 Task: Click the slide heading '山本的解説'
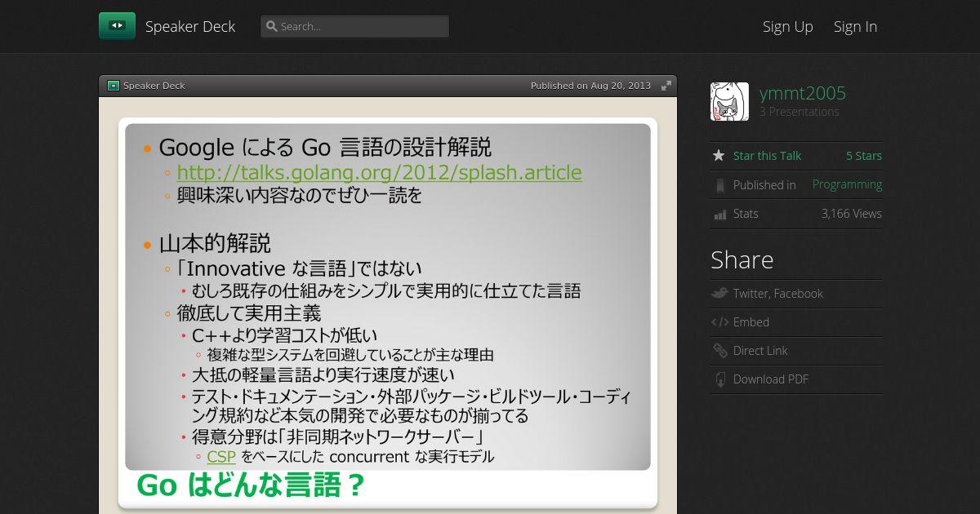point(215,244)
